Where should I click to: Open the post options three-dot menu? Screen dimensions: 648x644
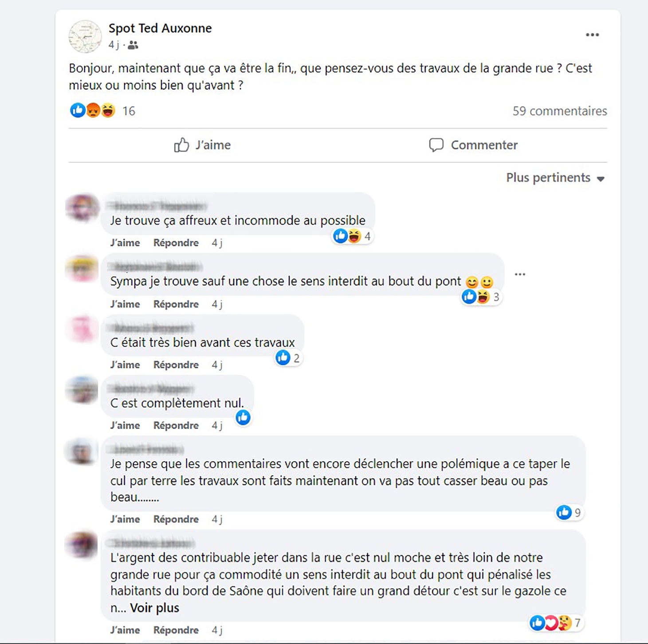coord(592,35)
